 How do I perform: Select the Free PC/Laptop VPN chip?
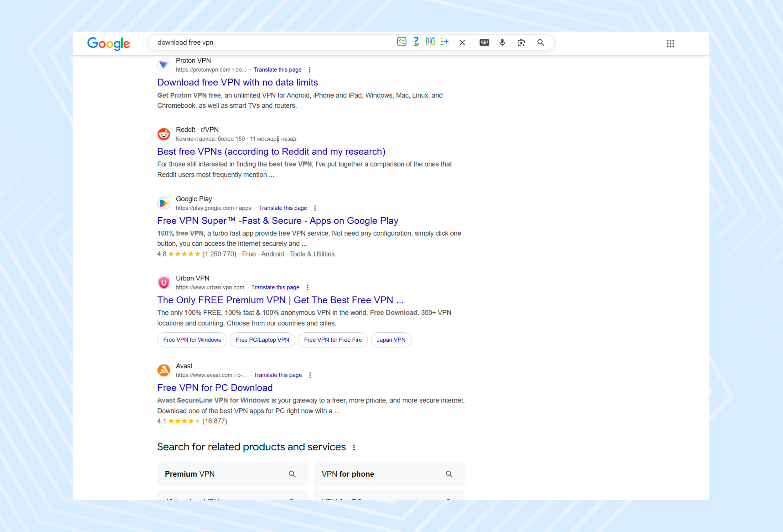(x=262, y=340)
